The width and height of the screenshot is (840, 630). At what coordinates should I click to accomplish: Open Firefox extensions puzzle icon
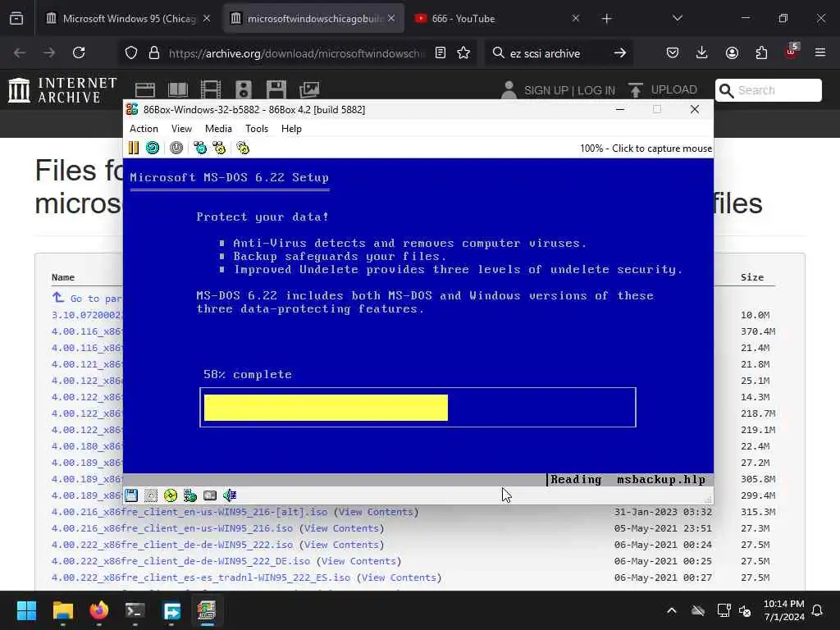pyautogui.click(x=761, y=52)
